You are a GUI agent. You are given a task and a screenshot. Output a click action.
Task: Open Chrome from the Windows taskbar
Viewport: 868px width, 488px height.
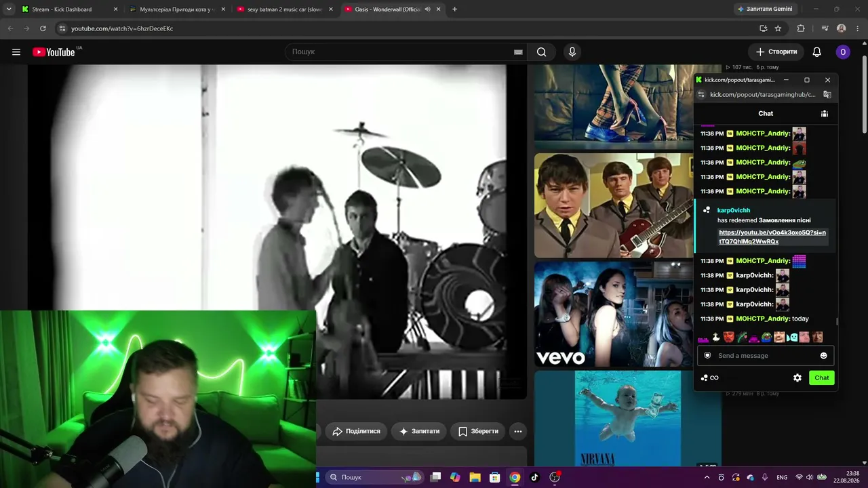click(x=515, y=477)
